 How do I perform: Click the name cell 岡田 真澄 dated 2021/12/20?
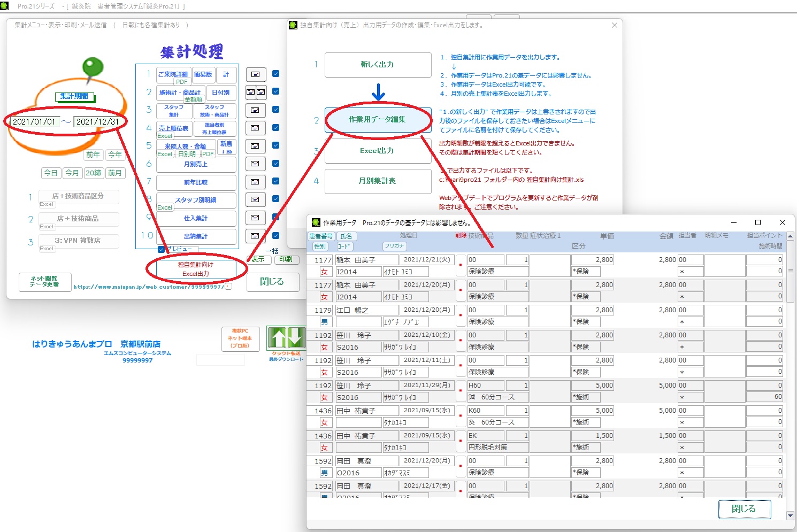tap(367, 461)
